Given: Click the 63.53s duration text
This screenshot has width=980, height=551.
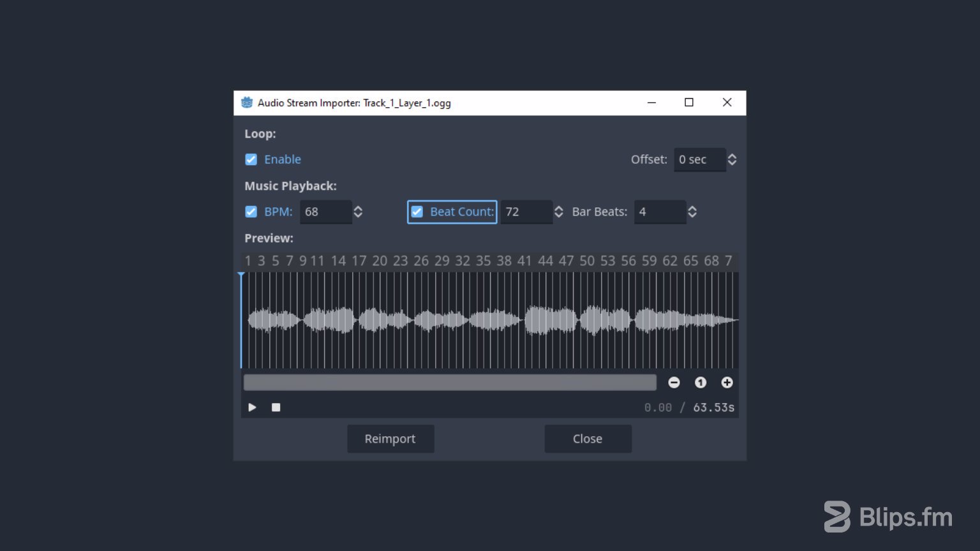Looking at the screenshot, I should click(713, 408).
